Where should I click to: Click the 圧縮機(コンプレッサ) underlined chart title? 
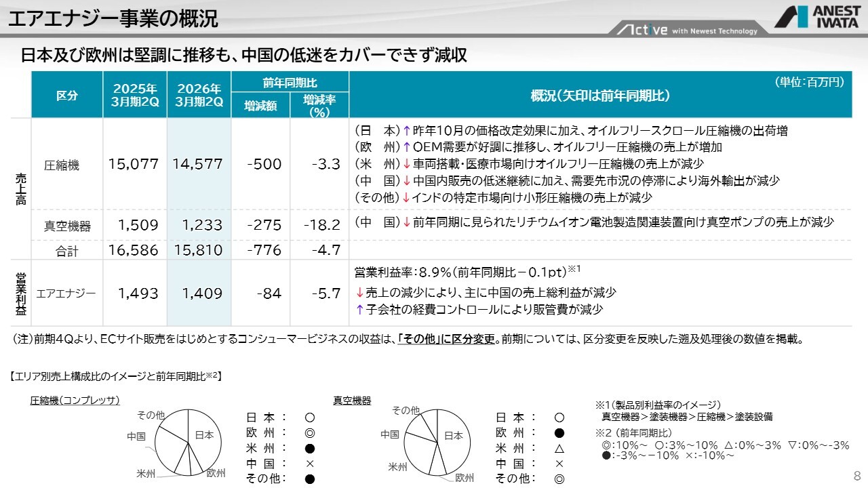[x=75, y=401]
